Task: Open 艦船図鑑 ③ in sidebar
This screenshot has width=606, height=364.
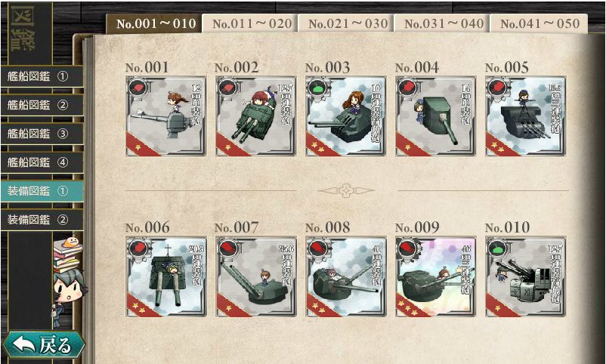Action: point(42,134)
